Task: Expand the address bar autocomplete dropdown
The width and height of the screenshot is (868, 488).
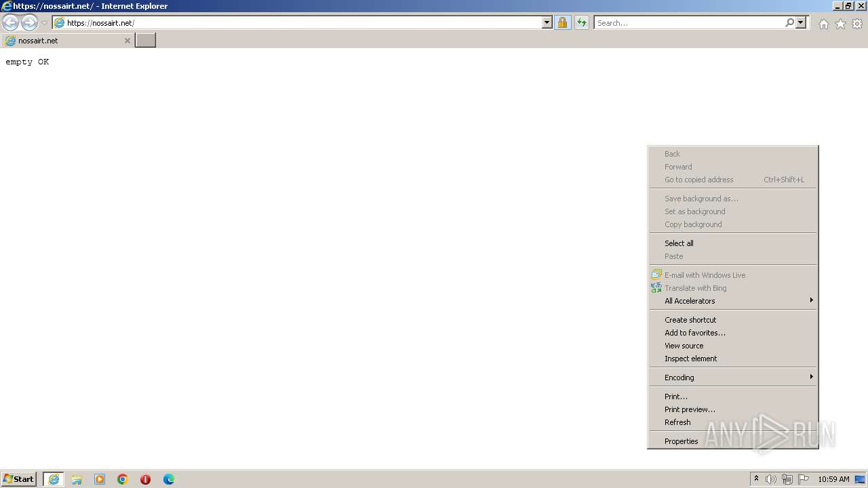Action: coord(547,23)
